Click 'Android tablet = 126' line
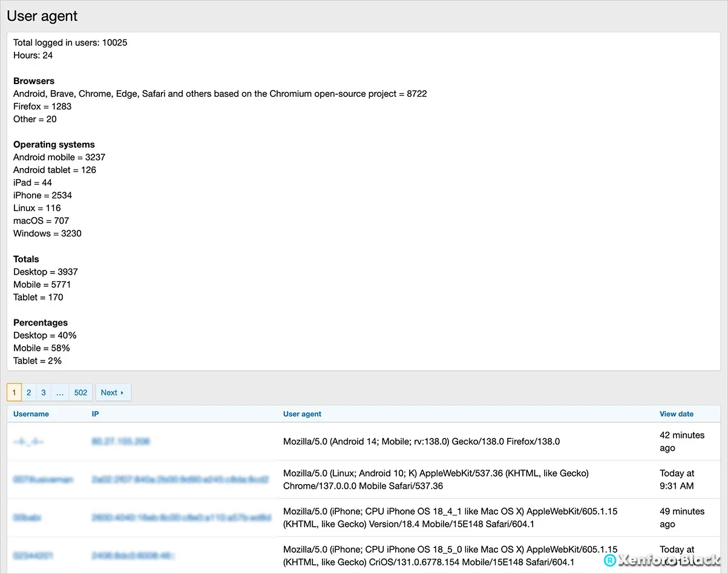 [54, 170]
